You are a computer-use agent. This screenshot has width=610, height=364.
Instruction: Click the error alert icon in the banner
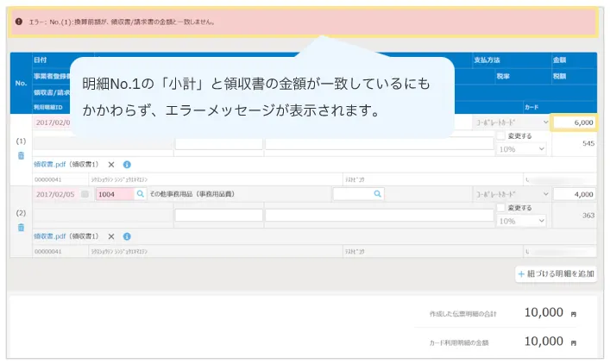tap(19, 22)
